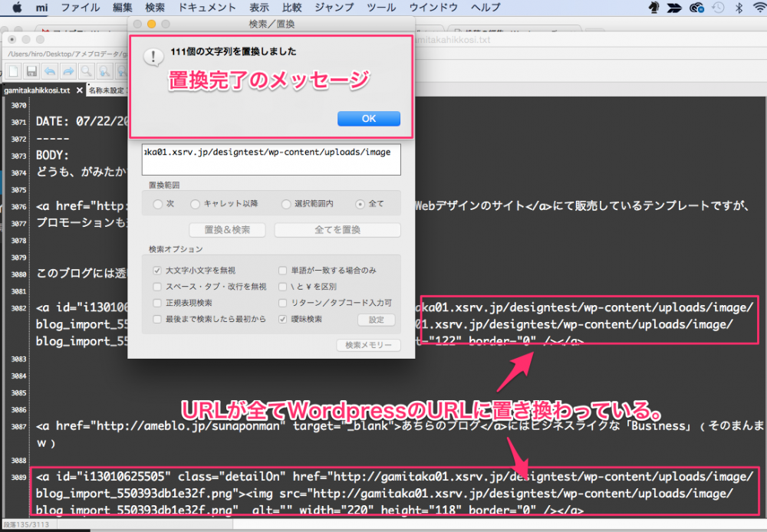Select the 選択範囲内 radio button
The image size is (767, 532).
[286, 204]
